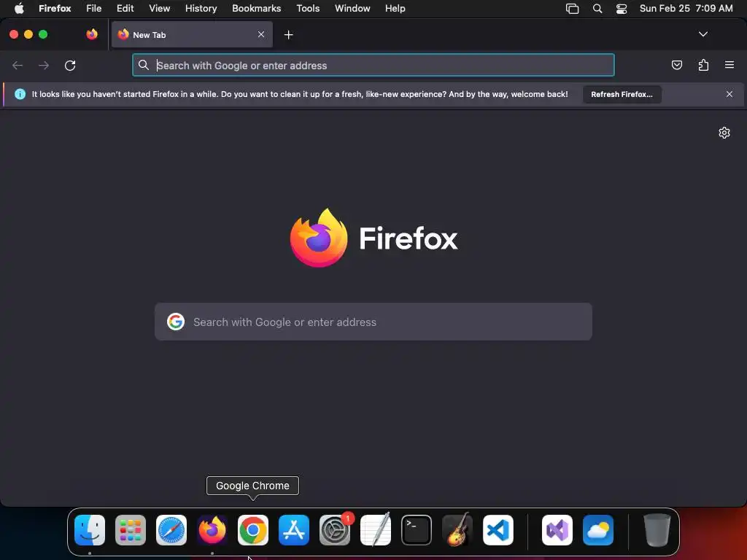Open Finder from the Dock
This screenshot has width=747, height=560.
pyautogui.click(x=90, y=530)
